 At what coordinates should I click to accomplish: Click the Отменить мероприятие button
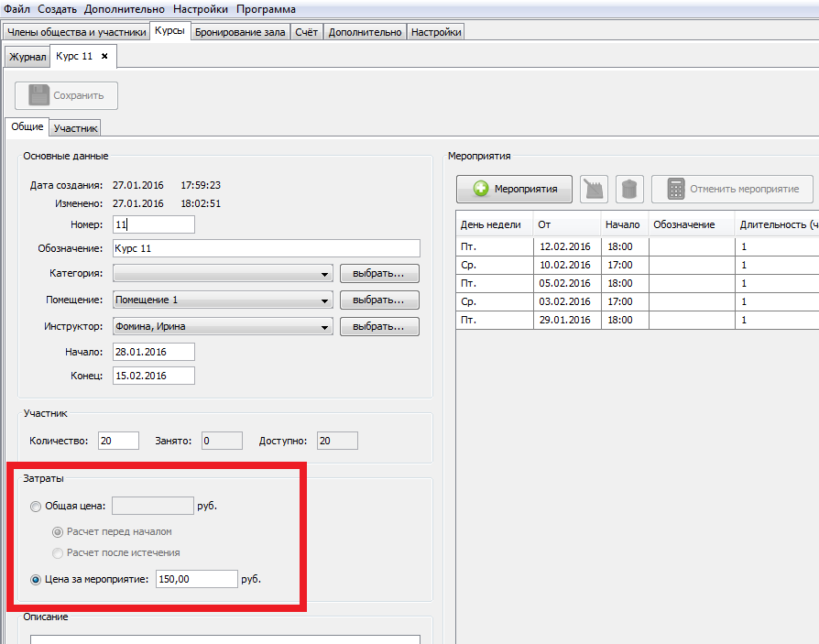[x=732, y=189]
